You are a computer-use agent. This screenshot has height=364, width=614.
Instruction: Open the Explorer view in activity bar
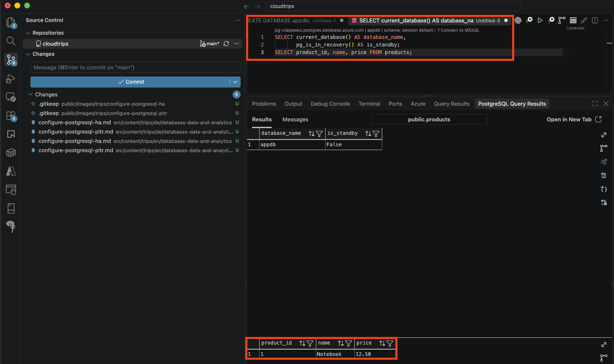coord(11,22)
